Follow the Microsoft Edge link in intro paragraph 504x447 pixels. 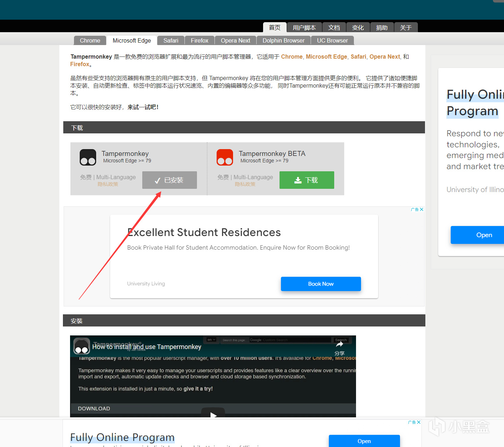tap(326, 57)
